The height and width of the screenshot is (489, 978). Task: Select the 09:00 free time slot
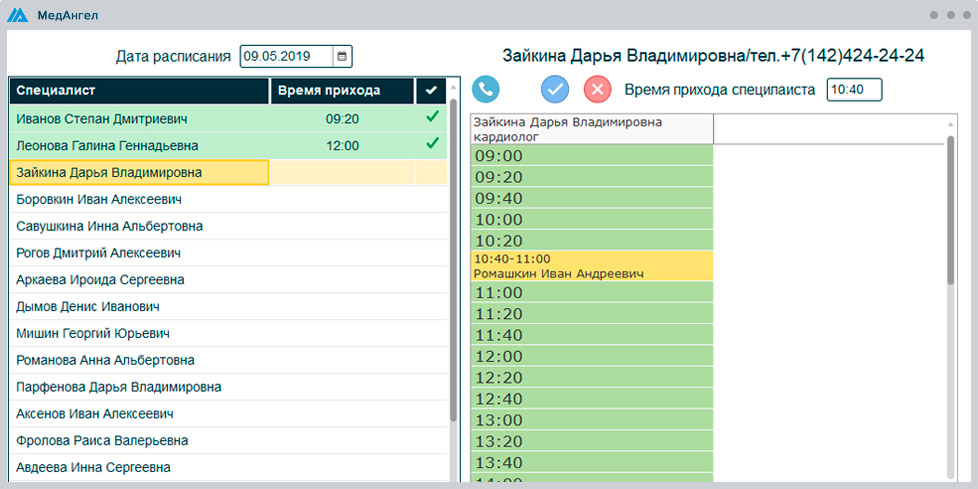(x=591, y=156)
